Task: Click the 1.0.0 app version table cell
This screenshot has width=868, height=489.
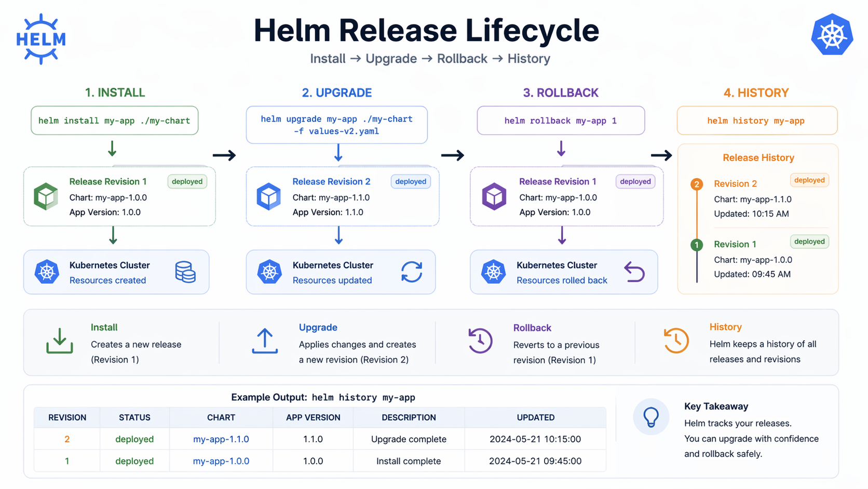Action: click(313, 461)
